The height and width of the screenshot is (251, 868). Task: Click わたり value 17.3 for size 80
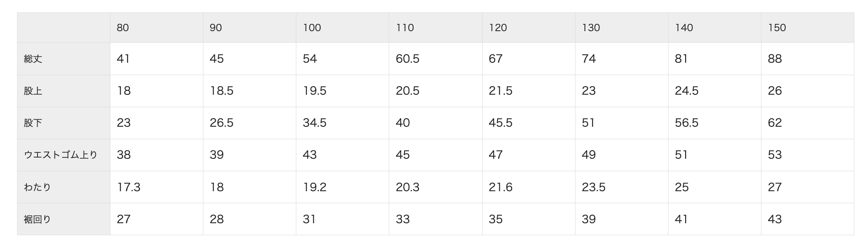128,187
